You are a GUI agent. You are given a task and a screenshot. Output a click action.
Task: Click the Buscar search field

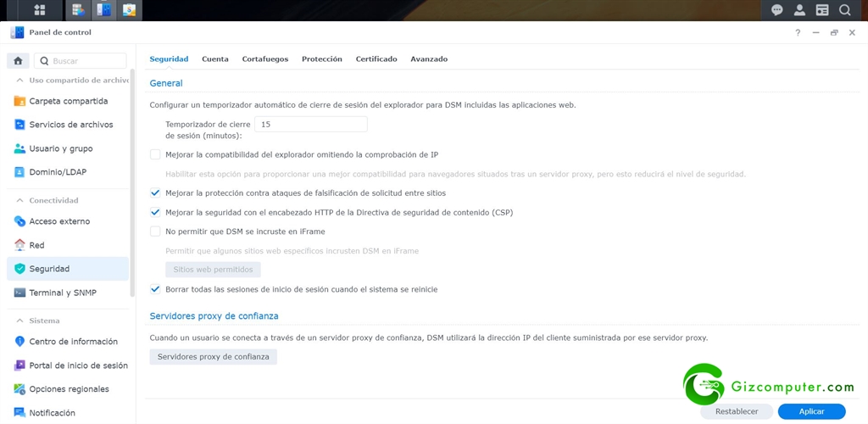click(x=81, y=61)
